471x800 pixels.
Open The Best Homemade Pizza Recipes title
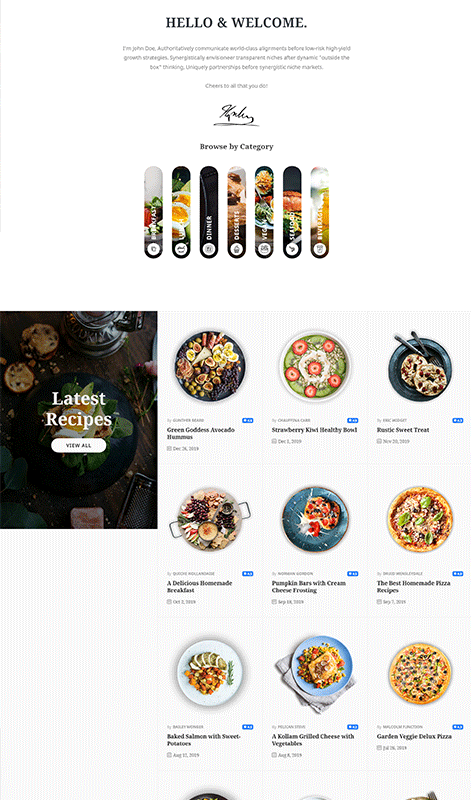click(x=413, y=586)
